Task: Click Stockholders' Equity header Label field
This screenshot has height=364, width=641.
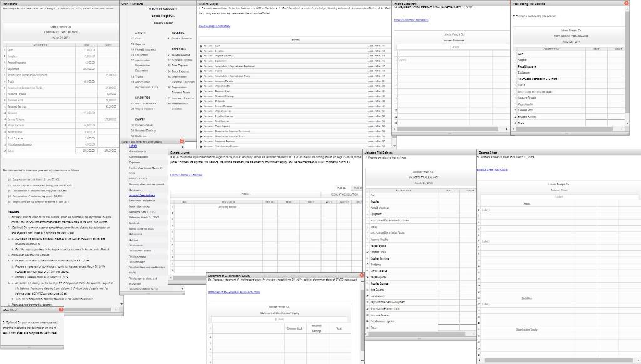Action: point(280,320)
